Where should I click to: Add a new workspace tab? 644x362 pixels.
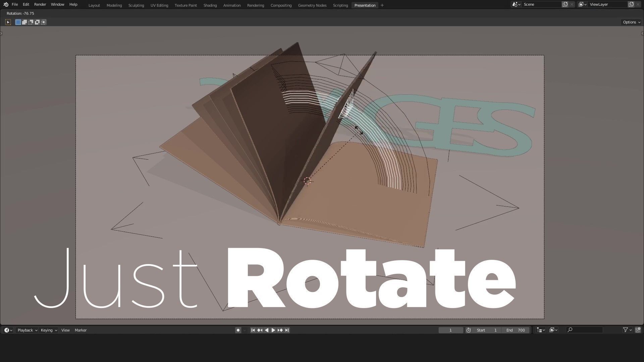382,5
